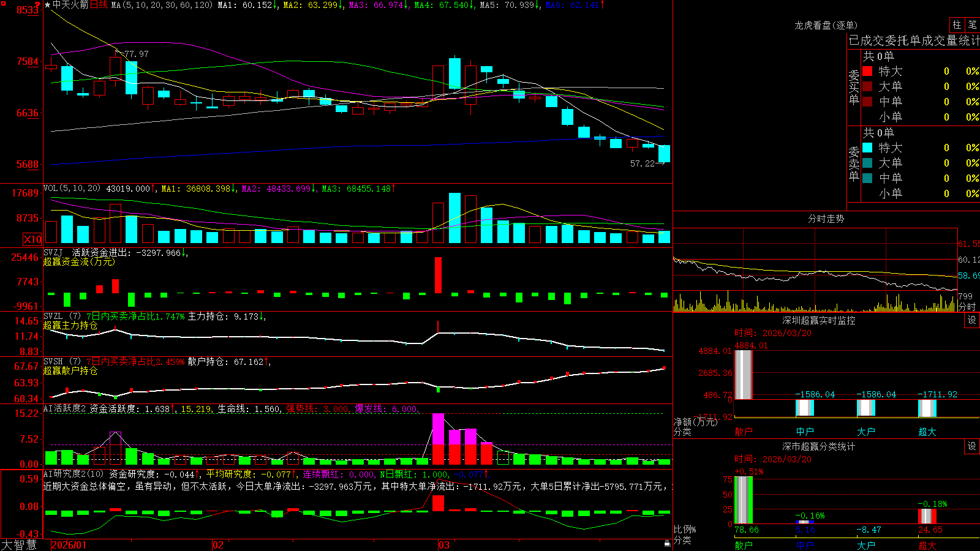Click the 78.66 散户 percentage value
The width and height of the screenshot is (980, 551).
point(747,530)
